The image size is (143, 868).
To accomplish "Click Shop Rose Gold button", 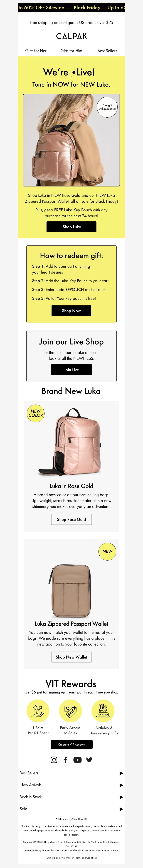I will coord(71,519).
